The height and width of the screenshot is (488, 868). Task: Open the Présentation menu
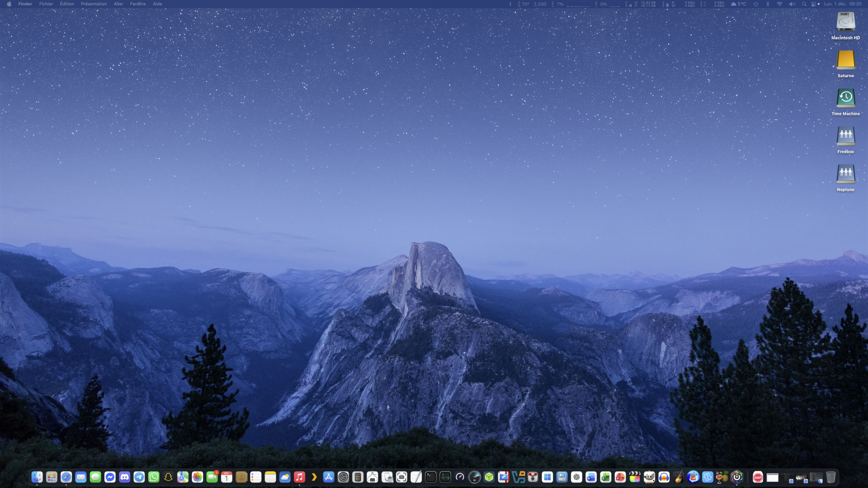(94, 4)
